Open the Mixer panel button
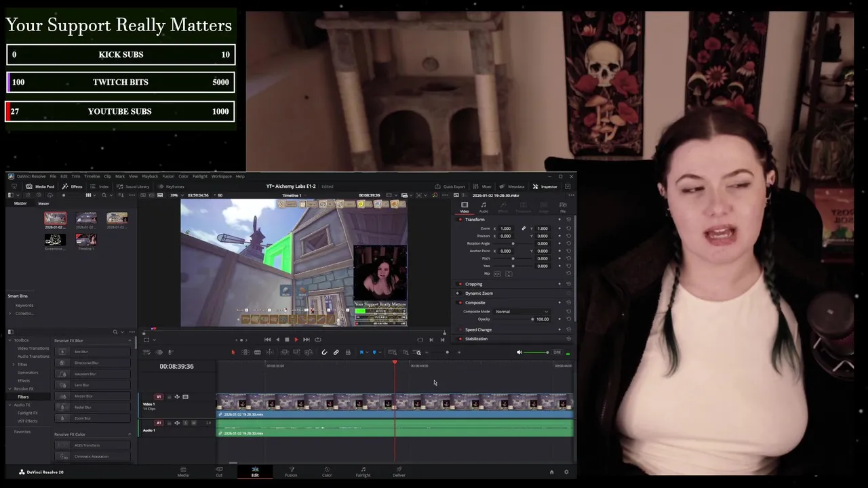868x488 pixels. pos(483,186)
